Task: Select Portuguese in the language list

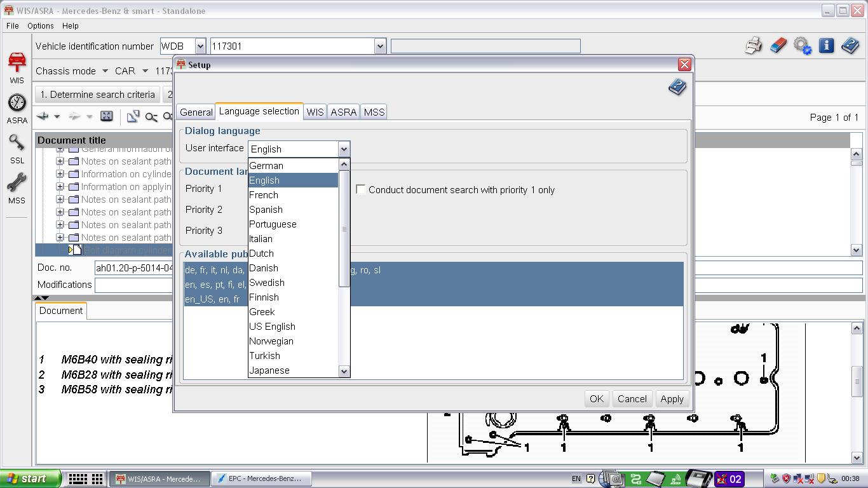Action: (x=293, y=224)
